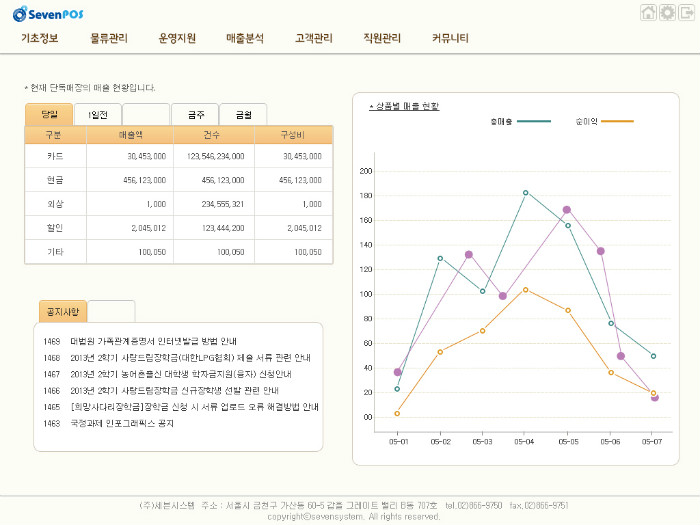The image size is (700, 525).
Task: Select the 공지사항 tab
Action: 63,312
